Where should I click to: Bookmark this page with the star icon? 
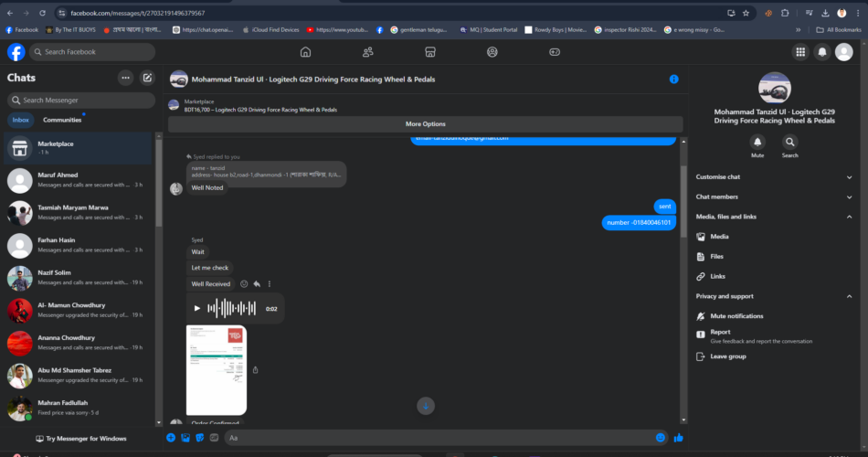(x=746, y=13)
